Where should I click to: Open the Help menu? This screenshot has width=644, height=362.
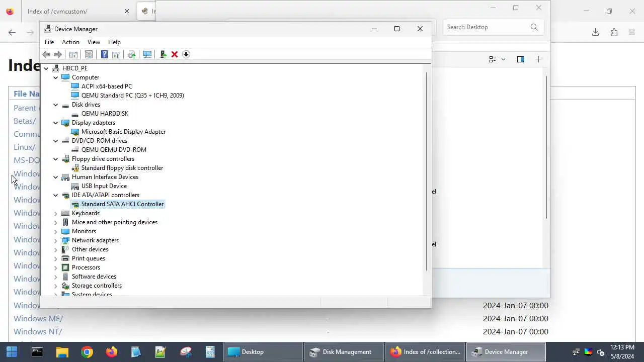pos(114,42)
